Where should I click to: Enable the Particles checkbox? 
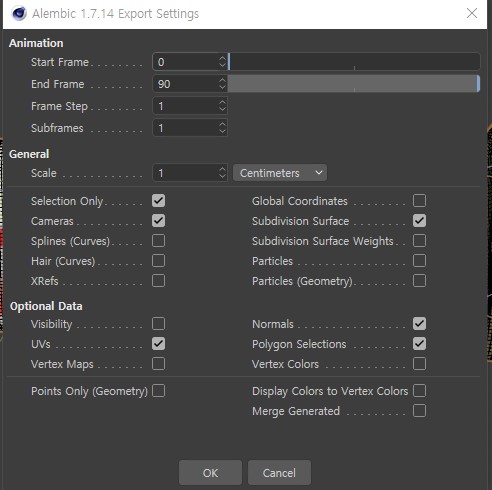tap(419, 261)
